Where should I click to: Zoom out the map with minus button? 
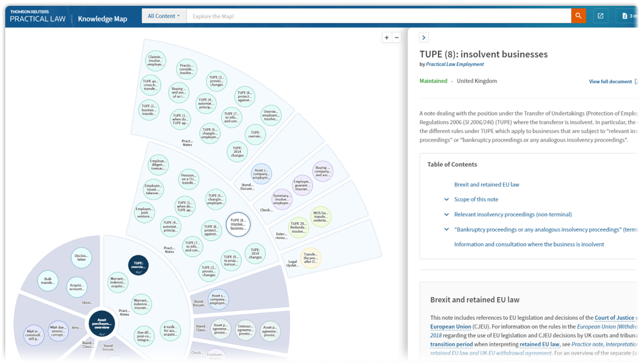pyautogui.click(x=397, y=37)
